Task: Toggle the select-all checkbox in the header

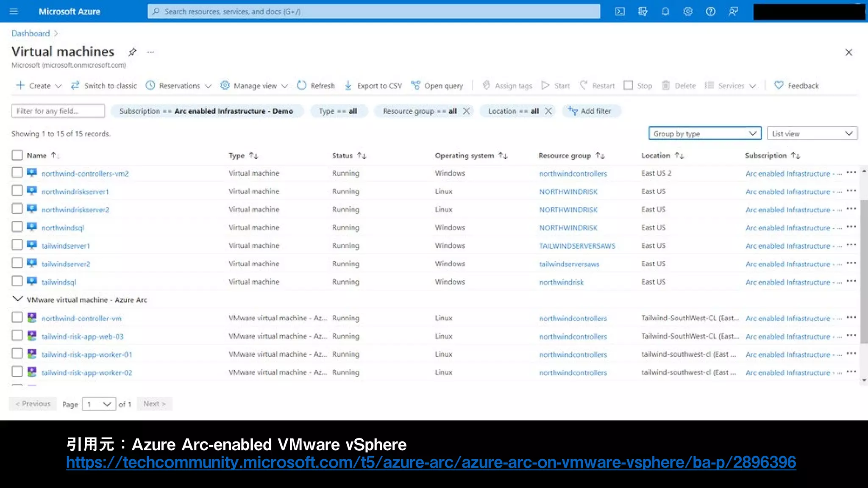Action: [x=17, y=155]
